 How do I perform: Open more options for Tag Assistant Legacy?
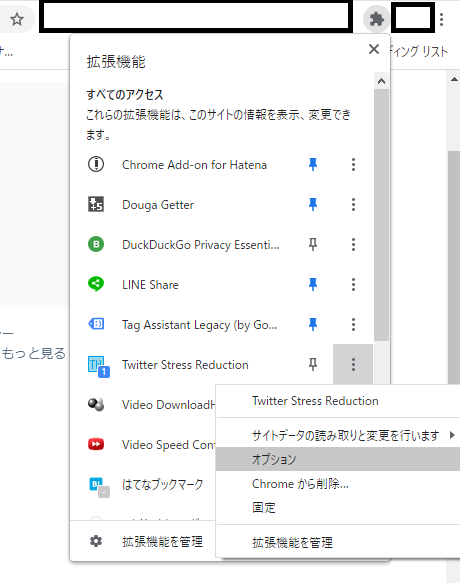(353, 325)
